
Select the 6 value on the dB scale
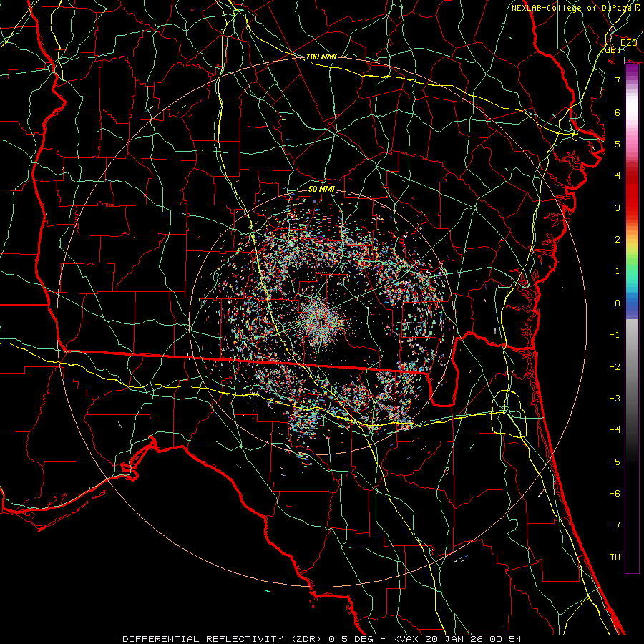click(x=618, y=112)
